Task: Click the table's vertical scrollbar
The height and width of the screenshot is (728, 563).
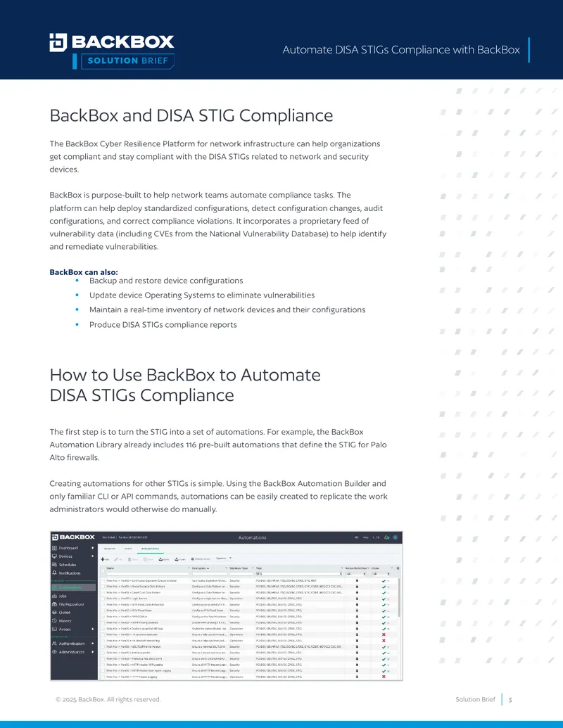Action: click(398, 599)
